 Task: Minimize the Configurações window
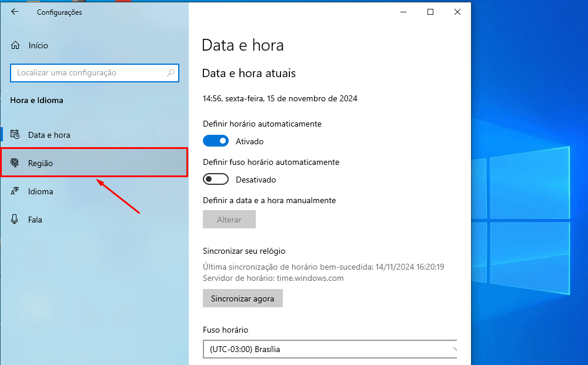pyautogui.click(x=403, y=12)
